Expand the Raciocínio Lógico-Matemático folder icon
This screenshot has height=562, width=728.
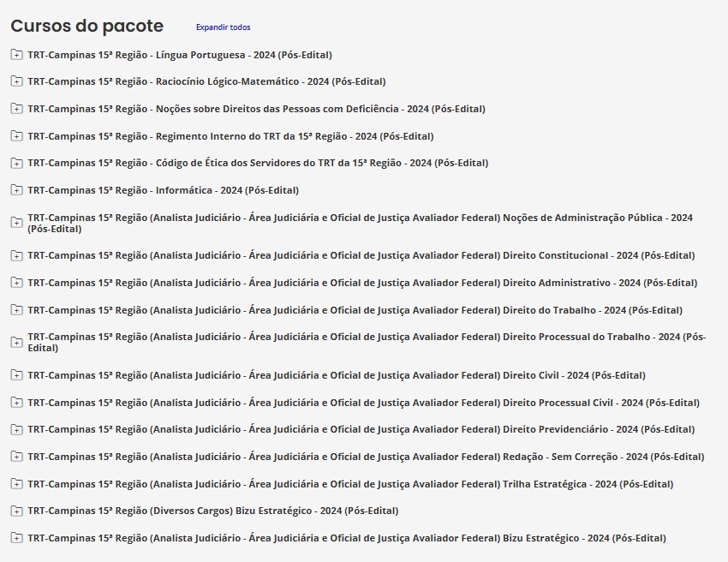[17, 81]
